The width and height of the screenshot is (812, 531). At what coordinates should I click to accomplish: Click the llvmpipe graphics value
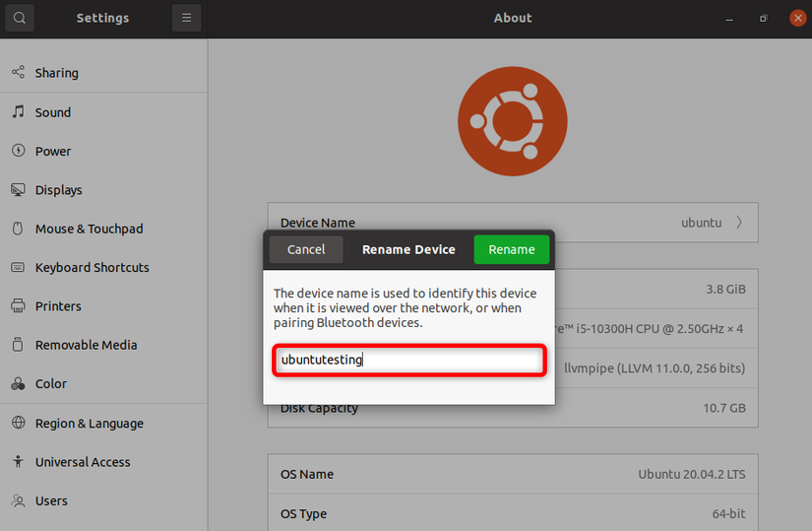coord(655,368)
